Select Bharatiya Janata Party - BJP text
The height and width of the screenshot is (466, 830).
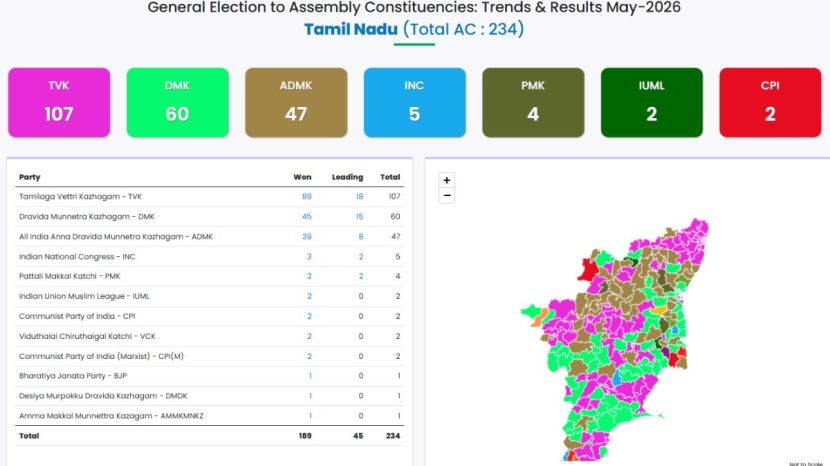pyautogui.click(x=73, y=376)
